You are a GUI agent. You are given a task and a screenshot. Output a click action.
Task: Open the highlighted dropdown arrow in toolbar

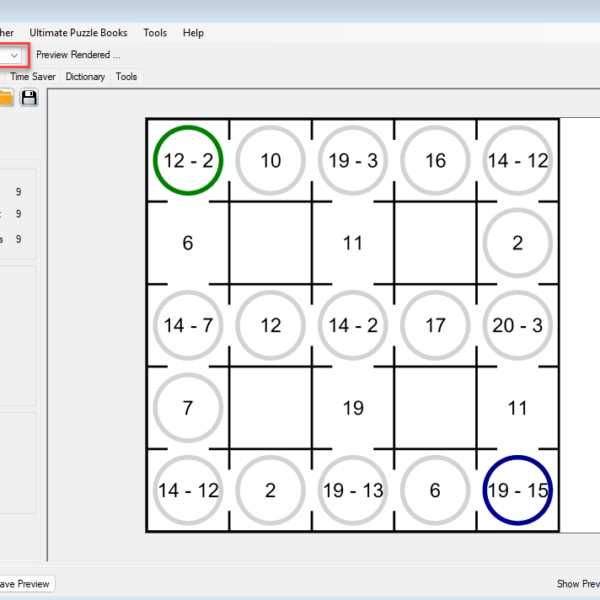[x=14, y=55]
